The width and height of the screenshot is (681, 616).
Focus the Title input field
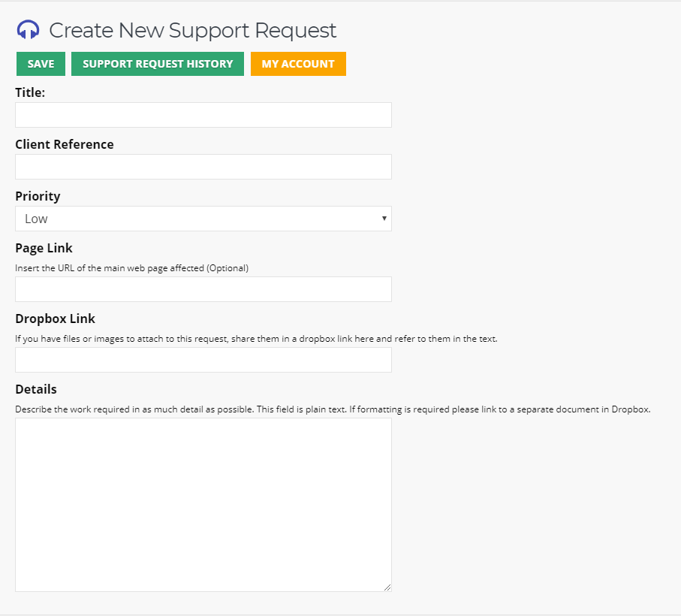pos(203,115)
